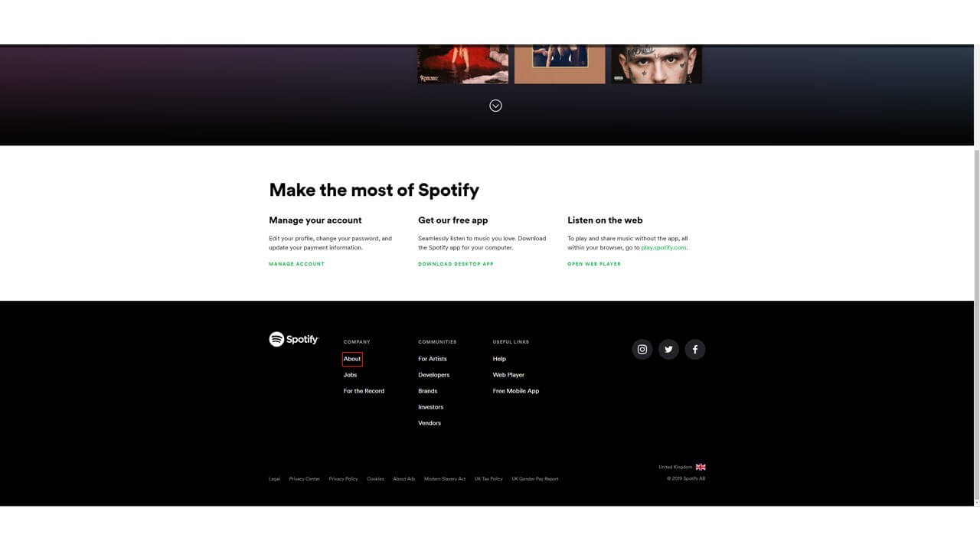This screenshot has height=551, width=980.
Task: Open the Cookies footer link
Action: (375, 479)
